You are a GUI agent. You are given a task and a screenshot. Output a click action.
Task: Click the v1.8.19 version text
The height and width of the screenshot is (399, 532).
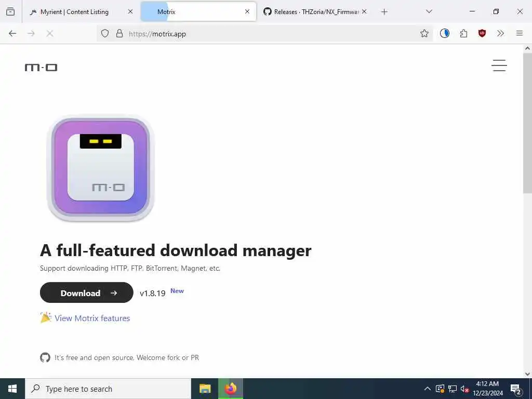click(x=153, y=293)
